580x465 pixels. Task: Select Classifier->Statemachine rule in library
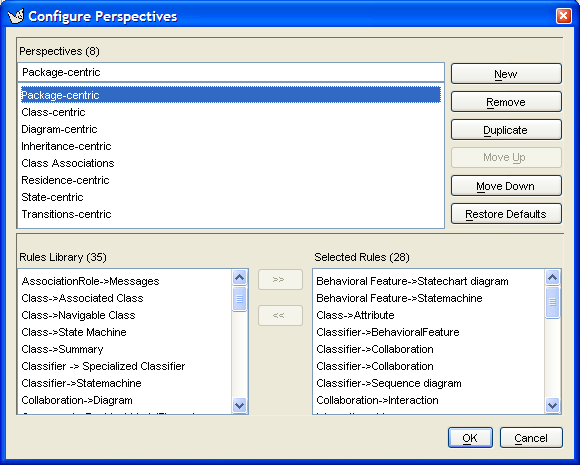pos(125,383)
